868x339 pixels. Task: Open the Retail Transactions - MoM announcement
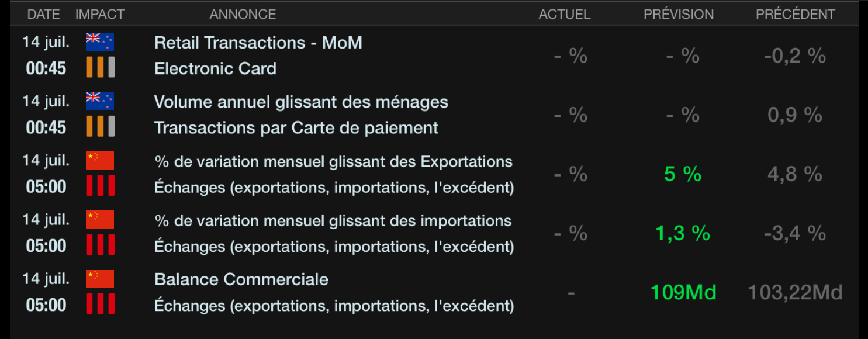pyautogui.click(x=258, y=43)
